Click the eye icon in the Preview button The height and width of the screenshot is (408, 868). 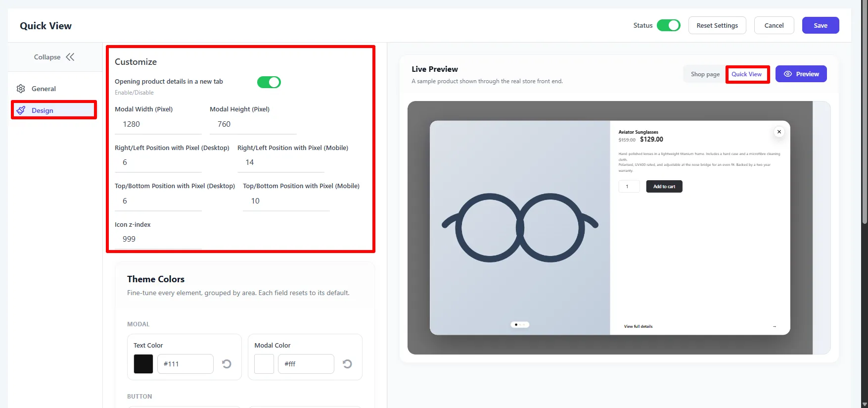click(x=788, y=74)
